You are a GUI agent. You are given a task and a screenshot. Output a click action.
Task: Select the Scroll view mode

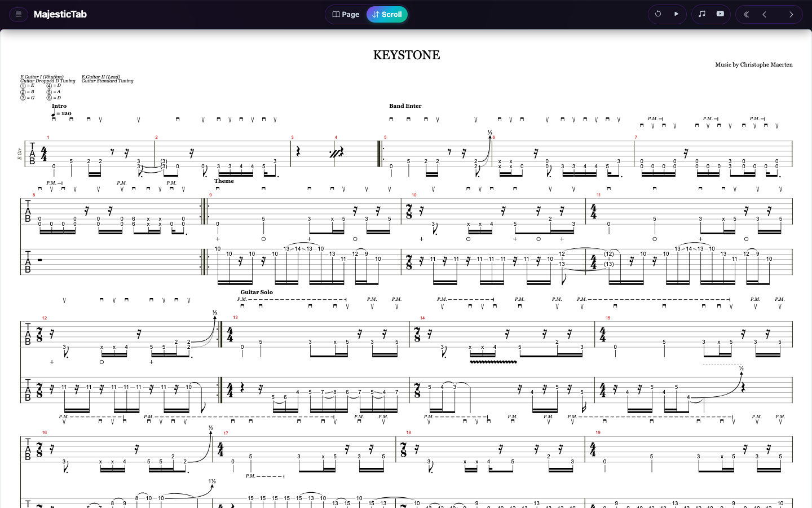[387, 14]
